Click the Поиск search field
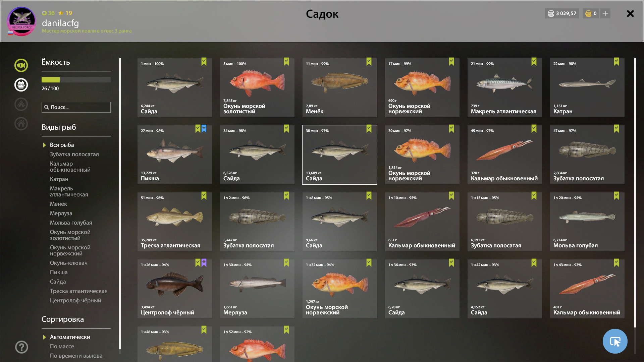The image size is (644, 362). click(76, 107)
